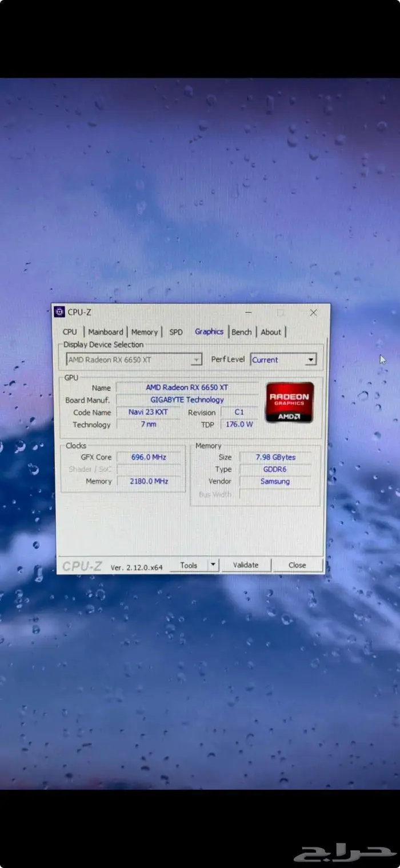Close the CPU-Z window with X
Image resolution: width=400 pixels, height=868 pixels.
click(x=313, y=313)
